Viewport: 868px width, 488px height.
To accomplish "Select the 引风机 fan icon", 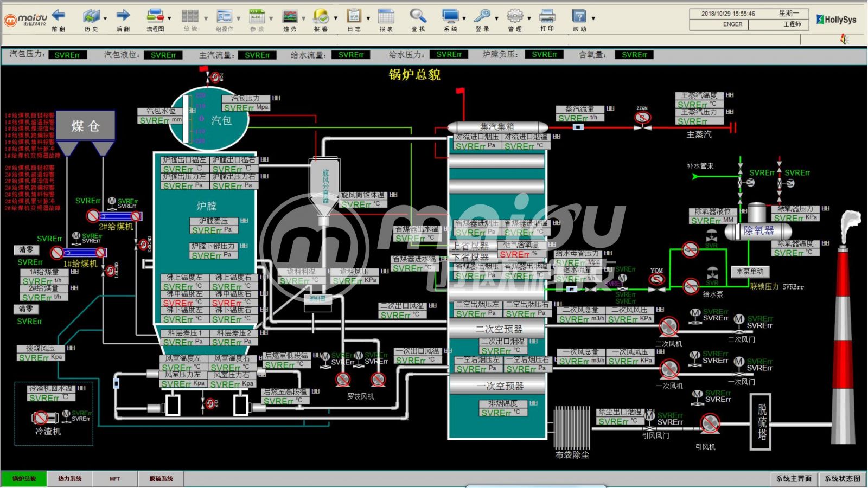I will coord(709,423).
